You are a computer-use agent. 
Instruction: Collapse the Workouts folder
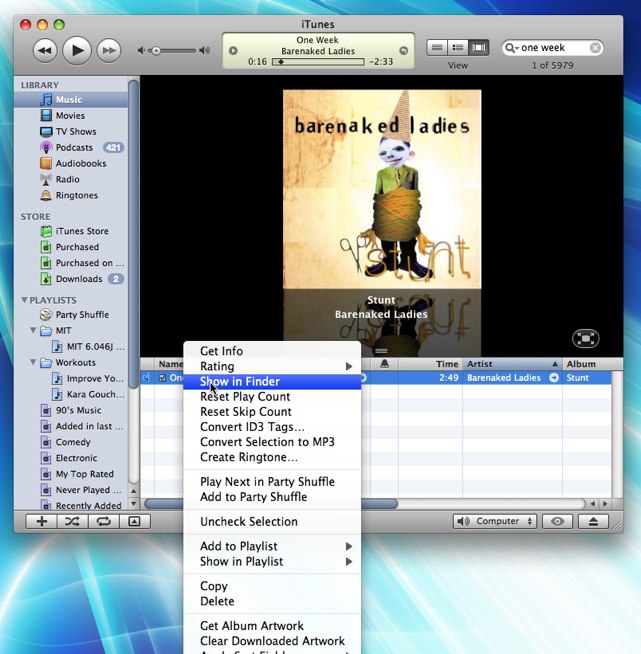pyautogui.click(x=33, y=362)
